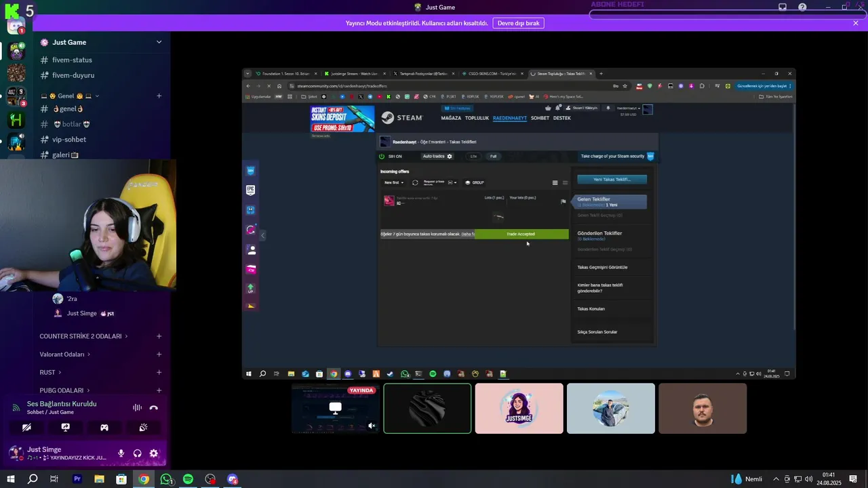Open WhatsApp from host taskbar
The image size is (868, 488).
[166, 479]
